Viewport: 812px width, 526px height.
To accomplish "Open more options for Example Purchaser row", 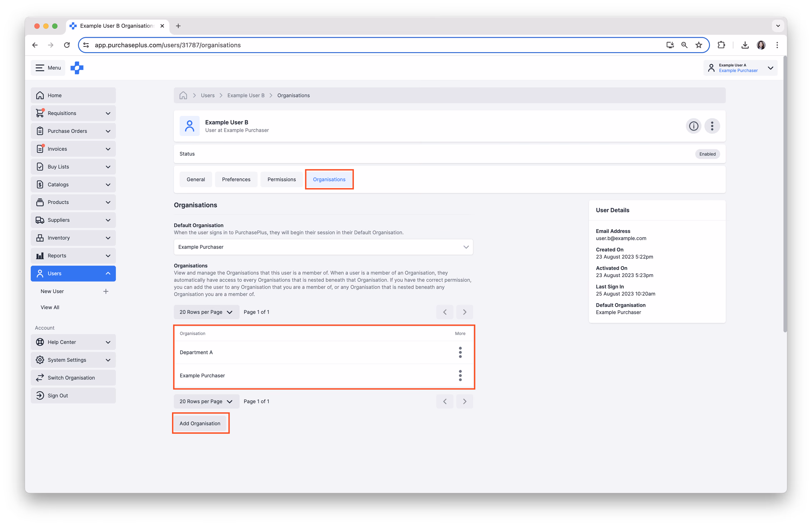I will (x=460, y=375).
